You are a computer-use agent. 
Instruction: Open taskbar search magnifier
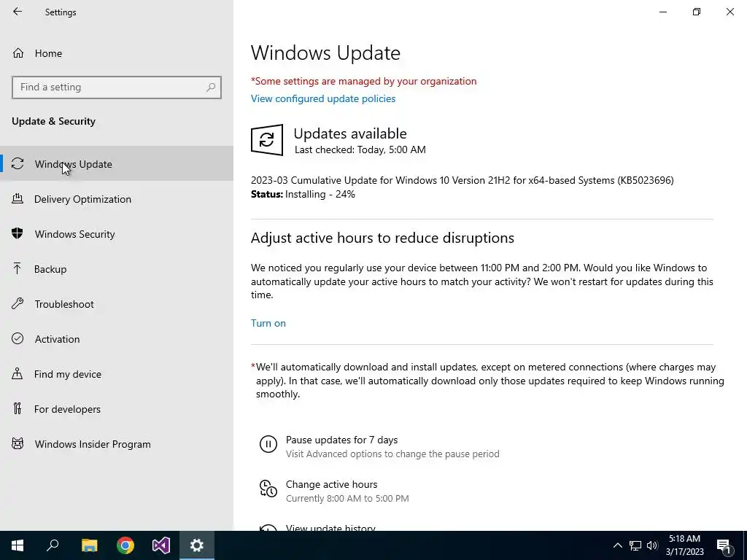click(53, 545)
